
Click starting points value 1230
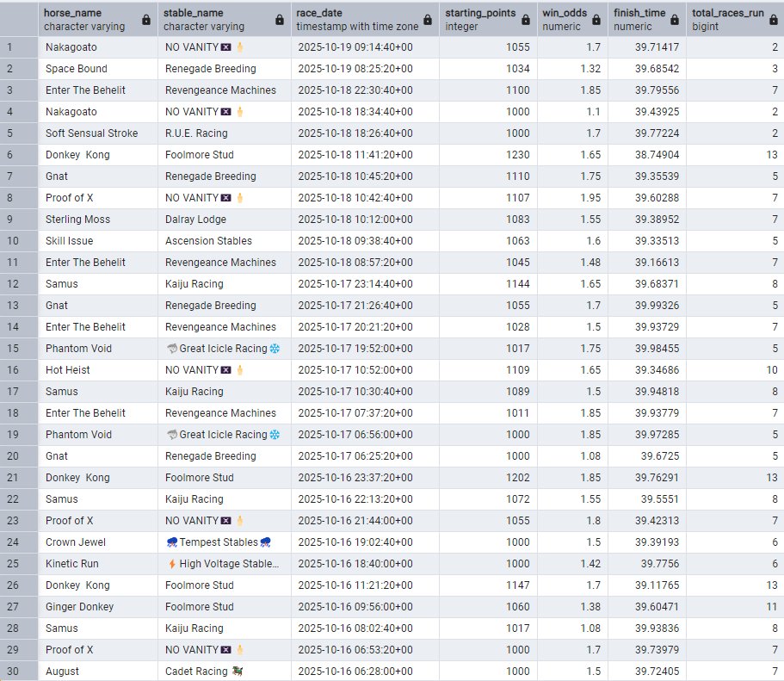pyautogui.click(x=489, y=155)
